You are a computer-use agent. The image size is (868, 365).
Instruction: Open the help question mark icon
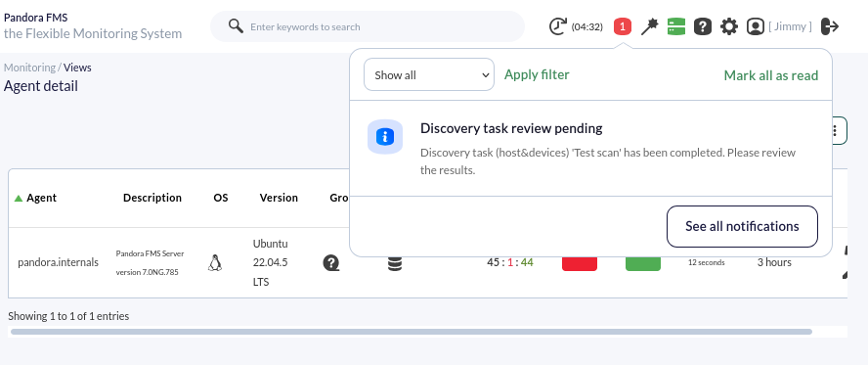coord(703,26)
